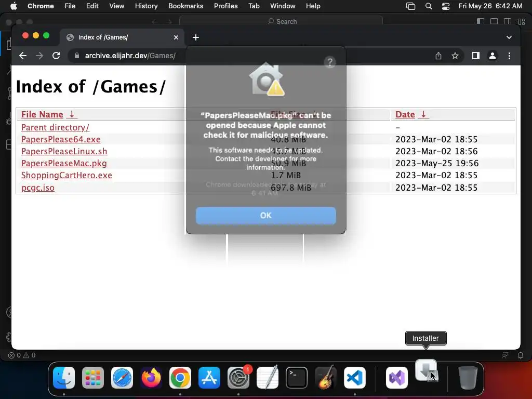
Task: Open Terminal from the Dock
Action: [297, 377]
